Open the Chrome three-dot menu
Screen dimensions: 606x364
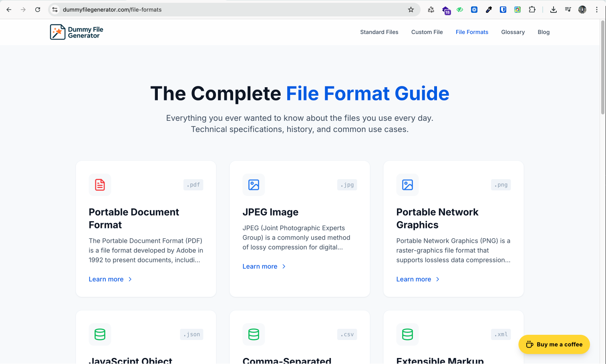coord(597,9)
